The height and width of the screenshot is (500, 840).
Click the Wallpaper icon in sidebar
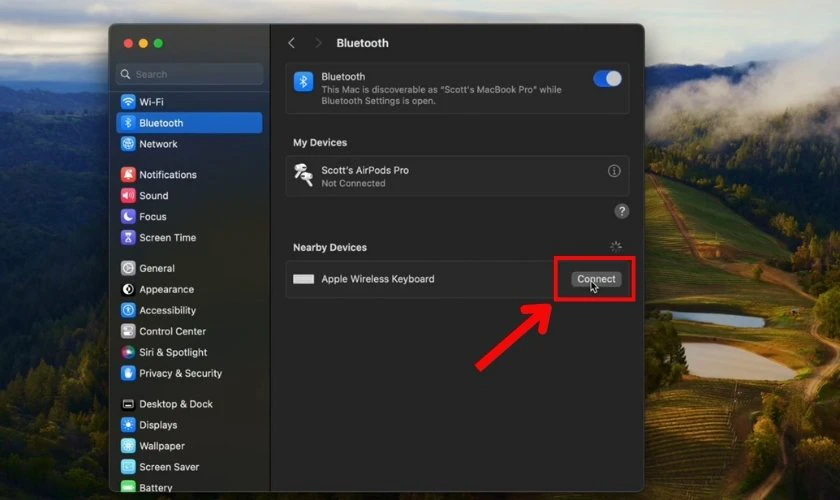pyautogui.click(x=128, y=446)
